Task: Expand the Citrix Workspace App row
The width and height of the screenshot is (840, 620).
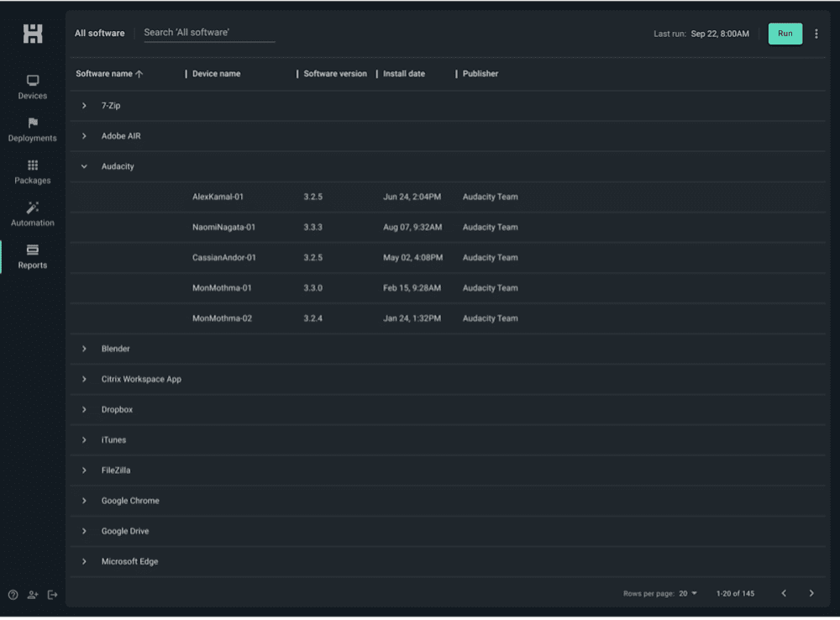Action: coord(84,380)
